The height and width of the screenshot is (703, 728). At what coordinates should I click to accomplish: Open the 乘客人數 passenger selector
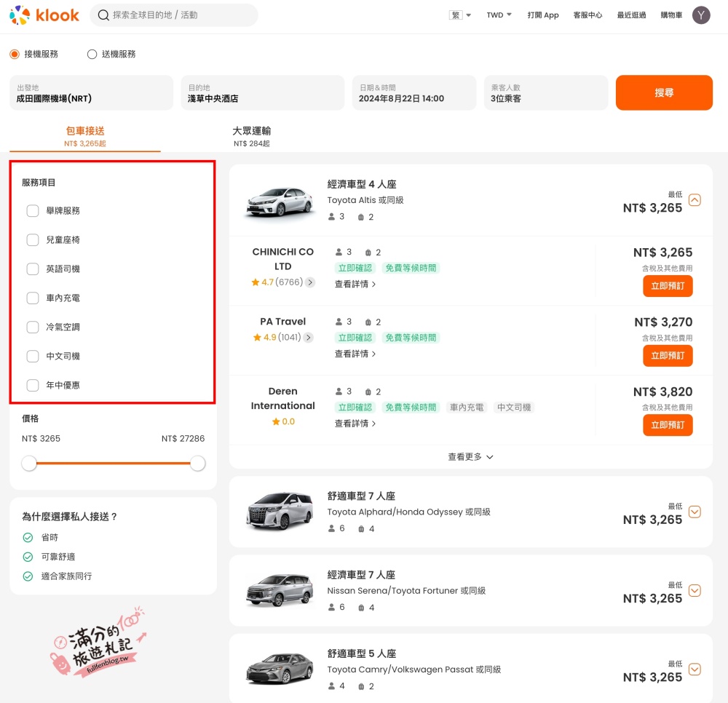[546, 93]
